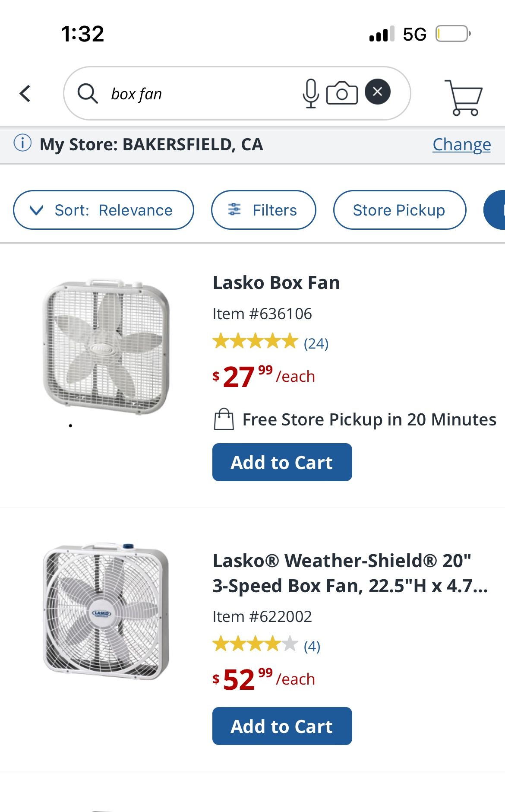Viewport: 505px width, 812px height.
Task: Tap the box fan search field
Action: click(x=199, y=93)
